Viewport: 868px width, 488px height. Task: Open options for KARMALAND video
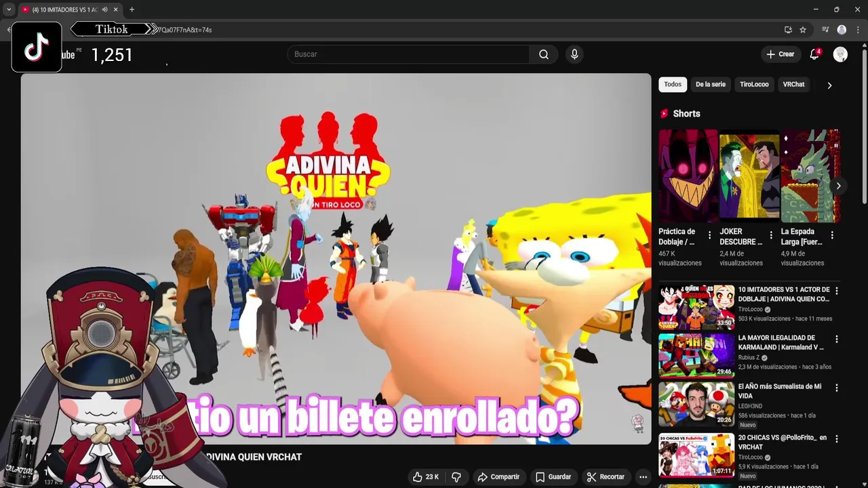coord(836,339)
